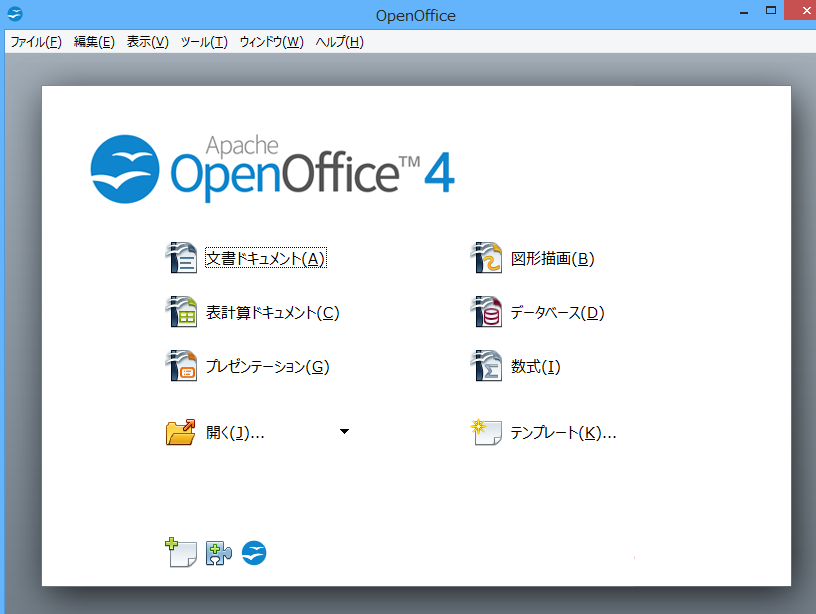Viewport: 816px width, 614px height.
Task: Click the drawing document icon
Action: pos(486,258)
